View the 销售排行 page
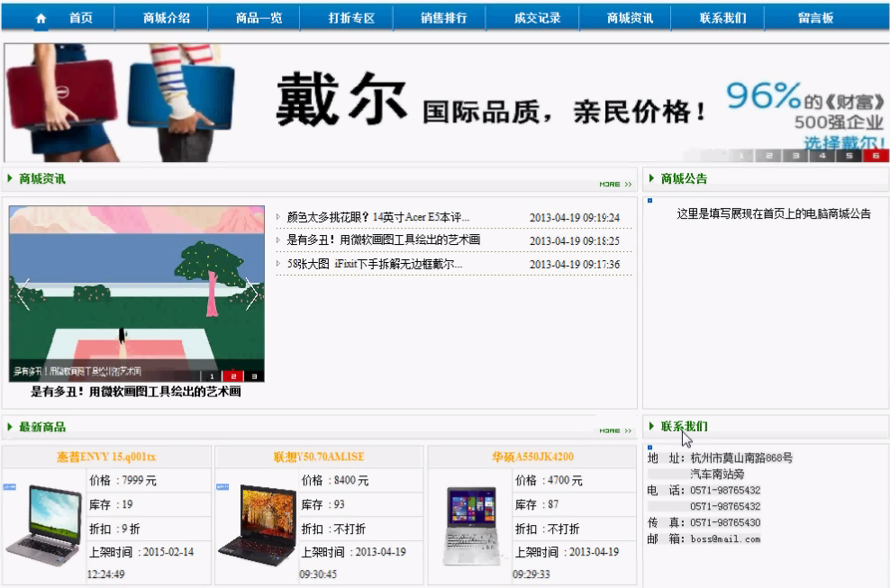Viewport: 890px width, 588px height. point(444,18)
